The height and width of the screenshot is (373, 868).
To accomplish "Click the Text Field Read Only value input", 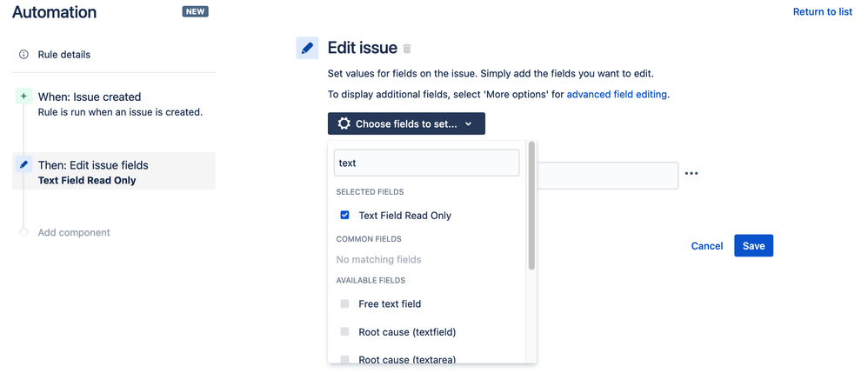I will coord(607,176).
